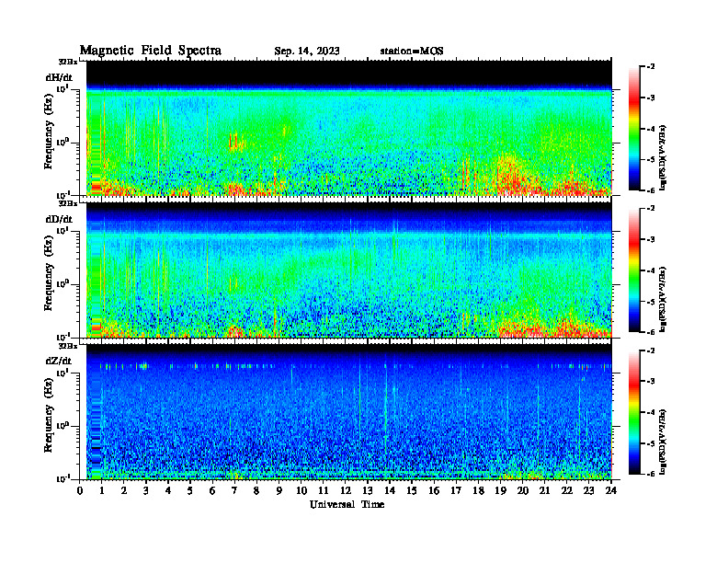The height and width of the screenshot is (563, 728).
Task: Click the 'station=MOS' label
Action: [412, 52]
